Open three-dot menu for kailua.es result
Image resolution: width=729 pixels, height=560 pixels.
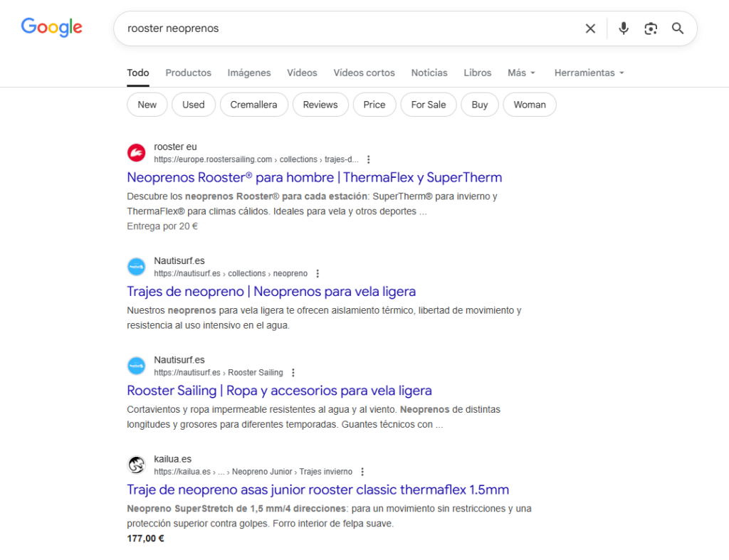(362, 472)
